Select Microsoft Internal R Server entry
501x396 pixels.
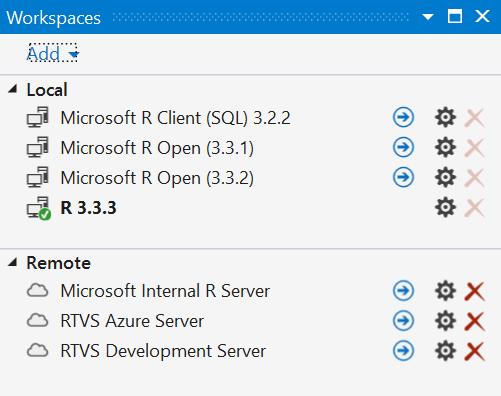coord(165,291)
